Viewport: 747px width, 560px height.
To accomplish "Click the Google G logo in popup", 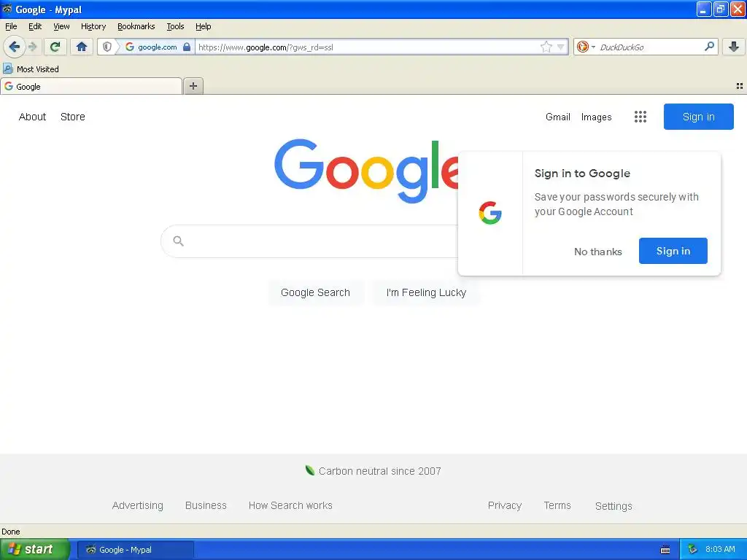I will pyautogui.click(x=490, y=213).
